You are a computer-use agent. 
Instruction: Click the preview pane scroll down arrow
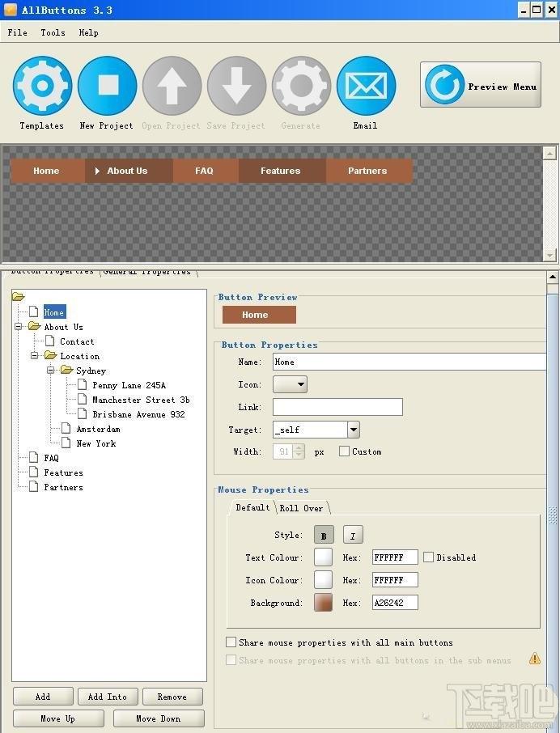(549, 255)
